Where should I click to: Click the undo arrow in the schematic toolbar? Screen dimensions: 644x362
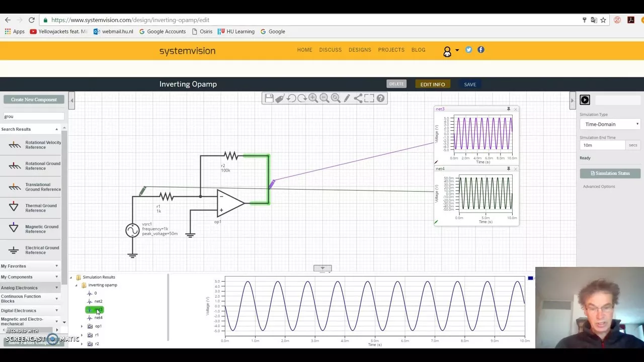point(291,99)
